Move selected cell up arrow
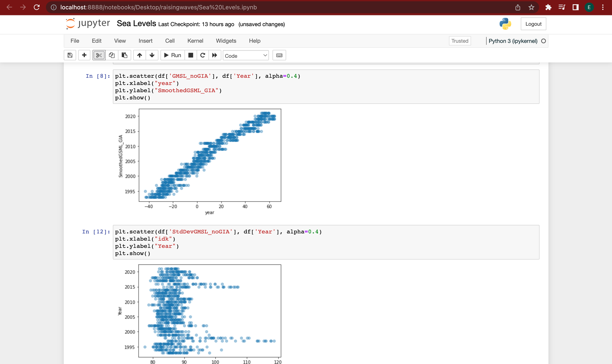Viewport: 612px width, 364px height. tap(139, 55)
